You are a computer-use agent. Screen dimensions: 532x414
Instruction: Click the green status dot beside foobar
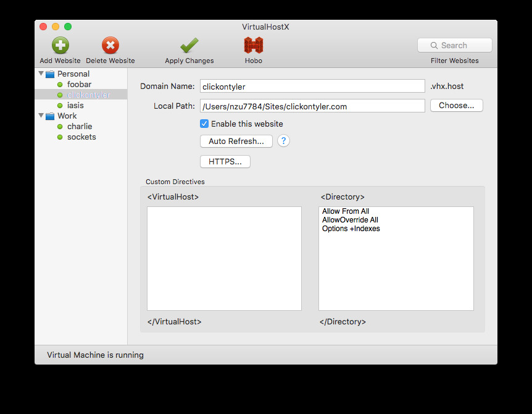point(60,85)
